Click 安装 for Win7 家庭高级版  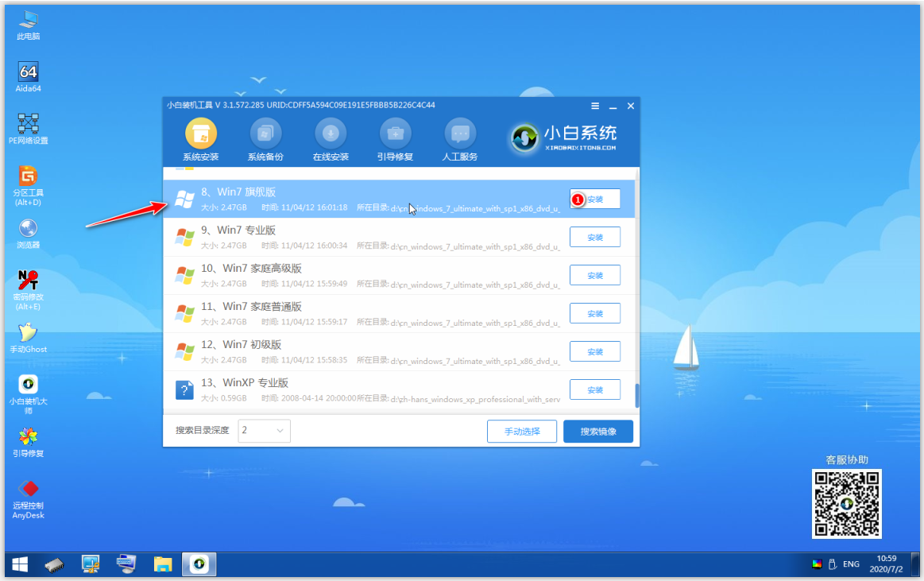click(x=594, y=275)
